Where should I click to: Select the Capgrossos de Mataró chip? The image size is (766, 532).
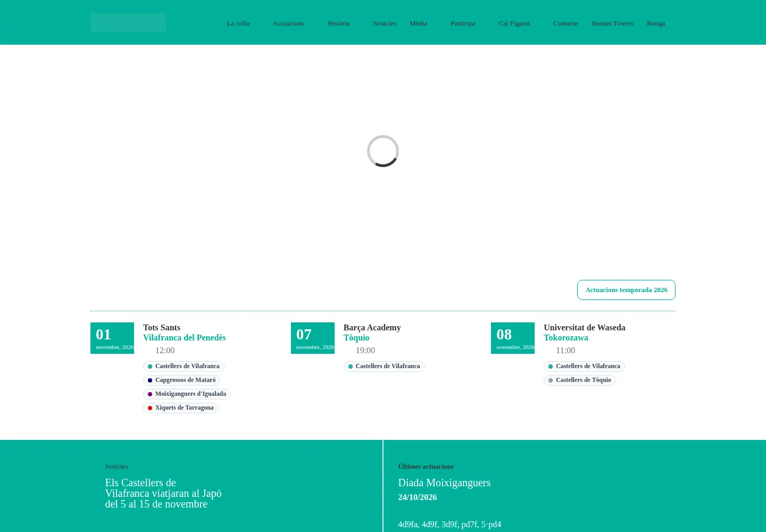(181, 380)
